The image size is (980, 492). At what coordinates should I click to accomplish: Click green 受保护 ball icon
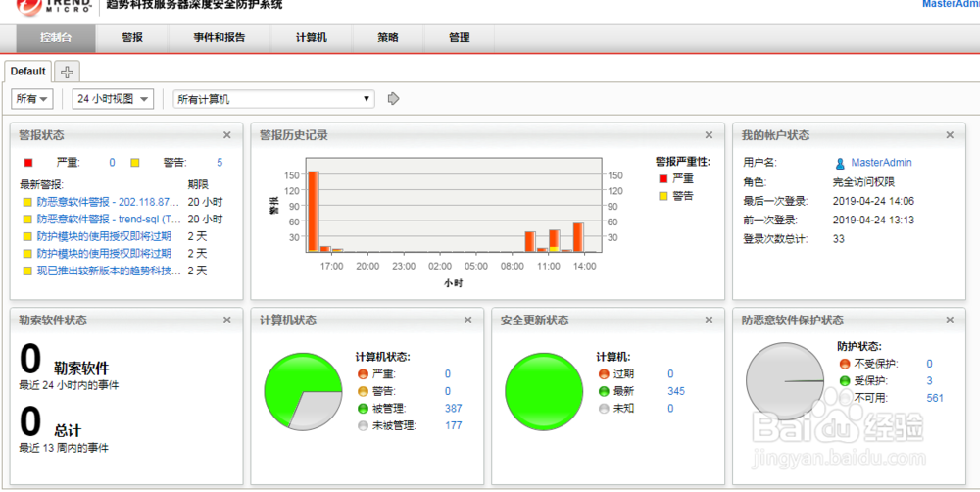[845, 380]
